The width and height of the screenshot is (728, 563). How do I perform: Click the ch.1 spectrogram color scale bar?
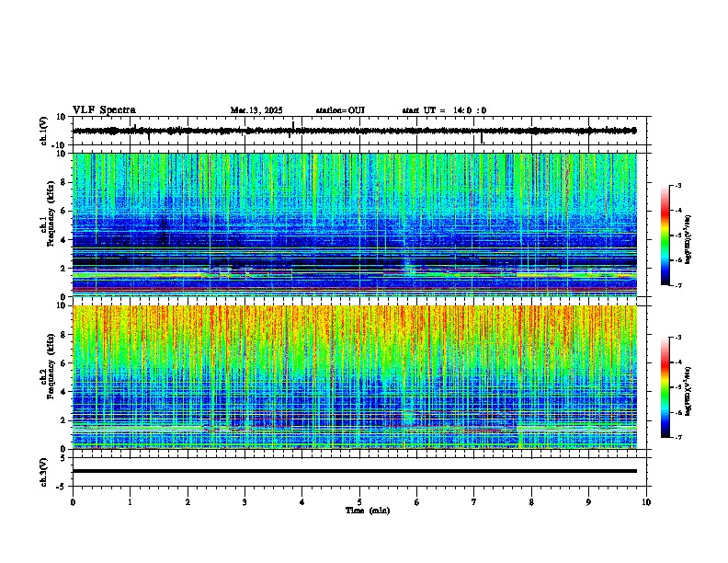coord(665,236)
